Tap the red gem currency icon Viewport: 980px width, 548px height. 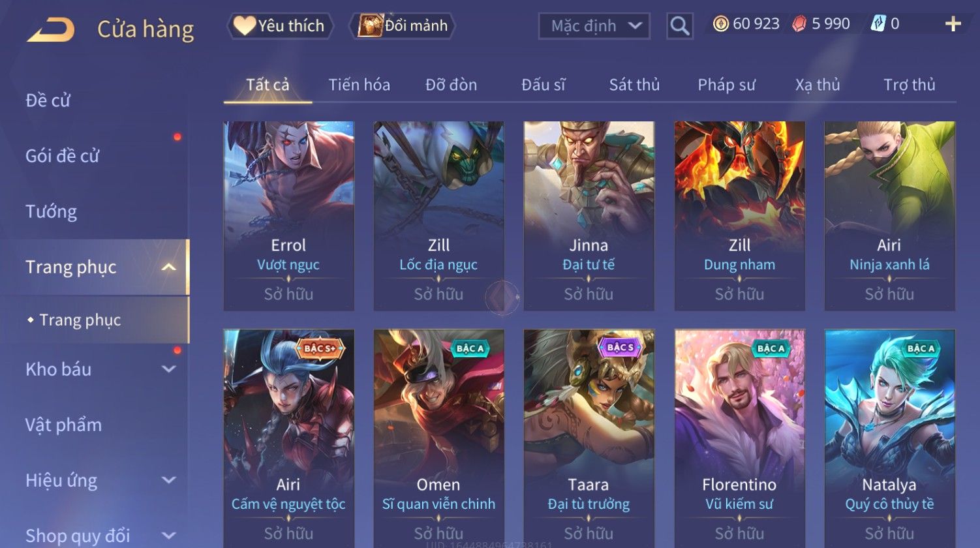click(799, 24)
